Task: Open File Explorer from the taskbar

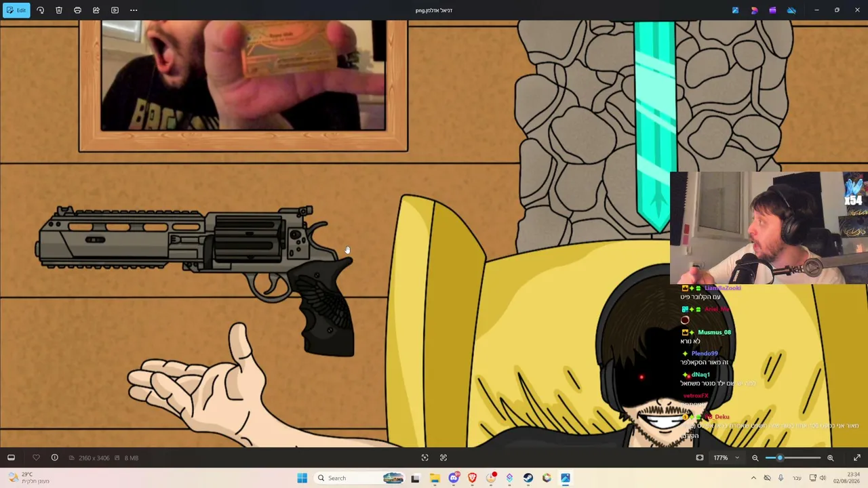Action: click(435, 478)
